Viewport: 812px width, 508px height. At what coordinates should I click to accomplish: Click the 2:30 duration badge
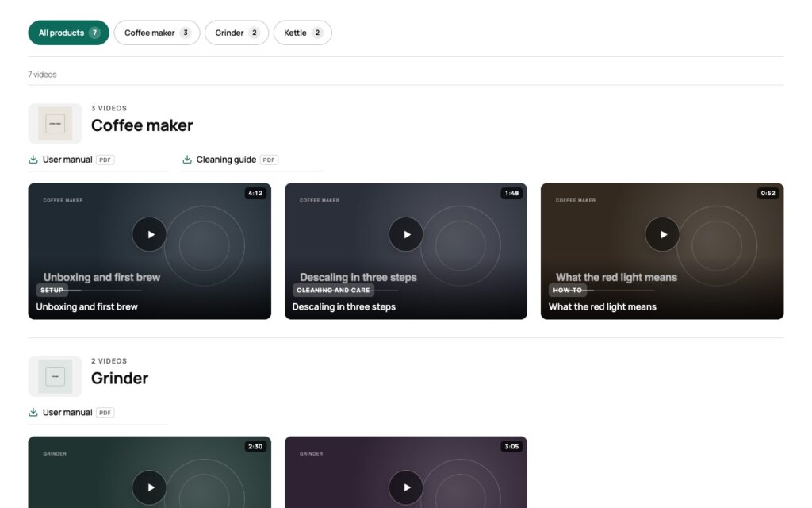pyautogui.click(x=255, y=446)
